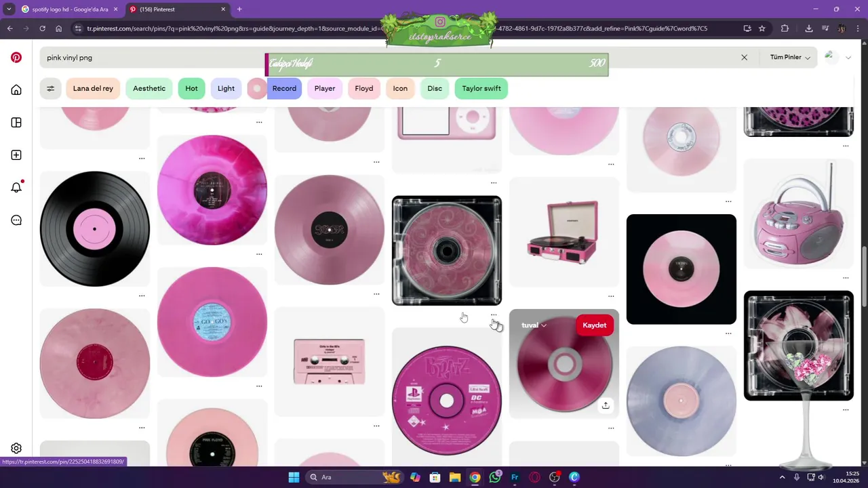
Task: Bookmark this page with the star
Action: coord(762,28)
